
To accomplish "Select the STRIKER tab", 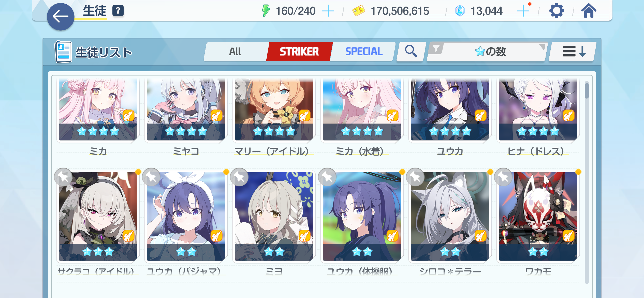I will tap(299, 51).
